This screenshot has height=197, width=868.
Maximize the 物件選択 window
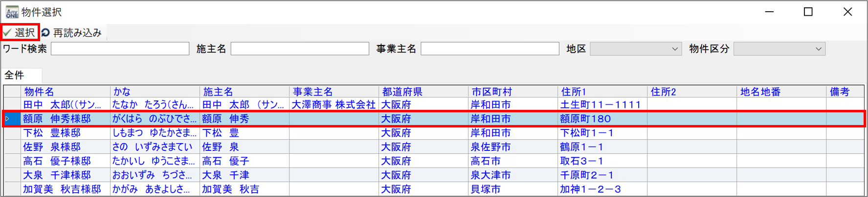[808, 12]
